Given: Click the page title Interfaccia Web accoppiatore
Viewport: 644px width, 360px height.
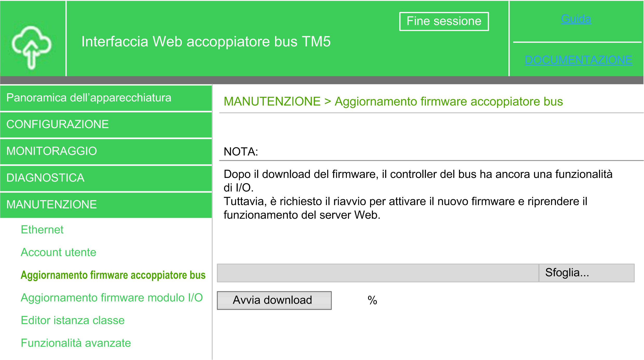Looking at the screenshot, I should pyautogui.click(x=206, y=41).
